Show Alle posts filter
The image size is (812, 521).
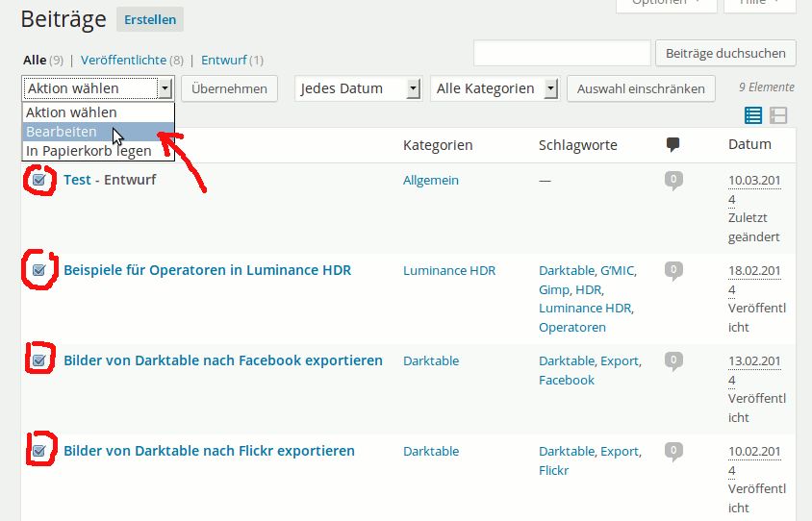(35, 60)
